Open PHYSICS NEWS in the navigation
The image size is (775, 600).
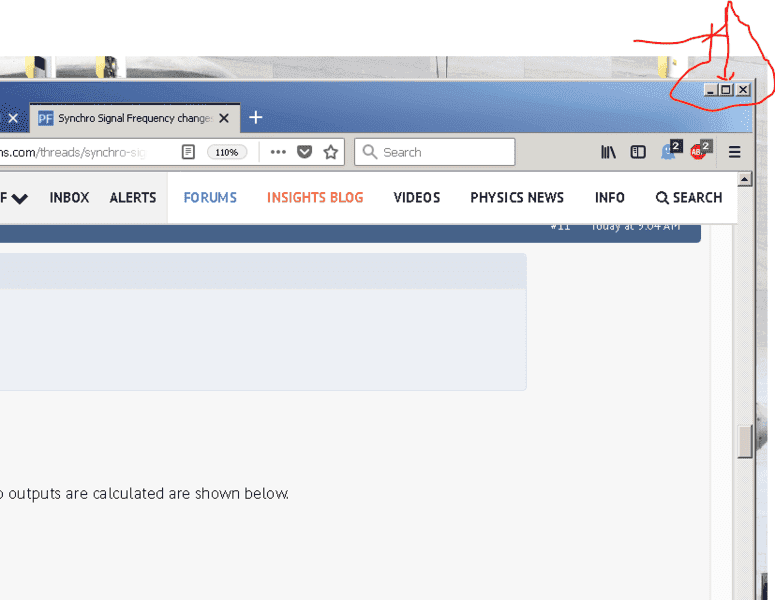pyautogui.click(x=517, y=198)
